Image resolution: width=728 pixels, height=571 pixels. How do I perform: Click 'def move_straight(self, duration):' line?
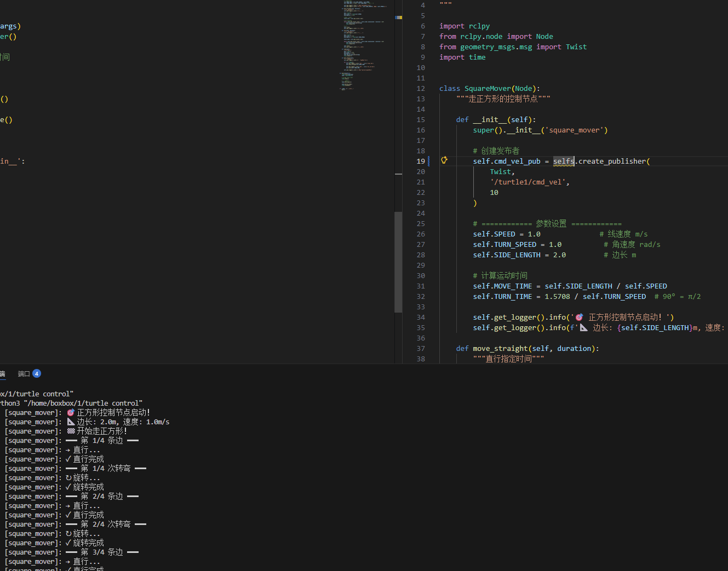click(x=528, y=349)
